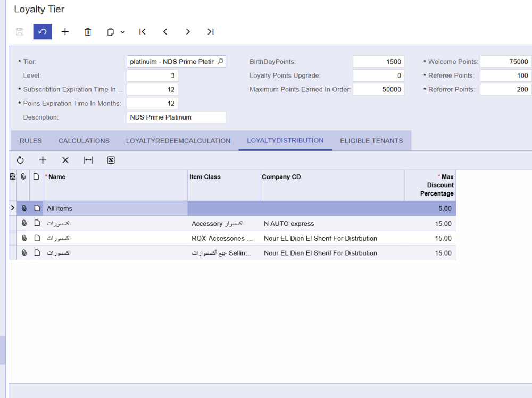Viewport: 532px width, 398px height.
Task: Expand the All items row indicator arrow
Action: [x=13, y=208]
